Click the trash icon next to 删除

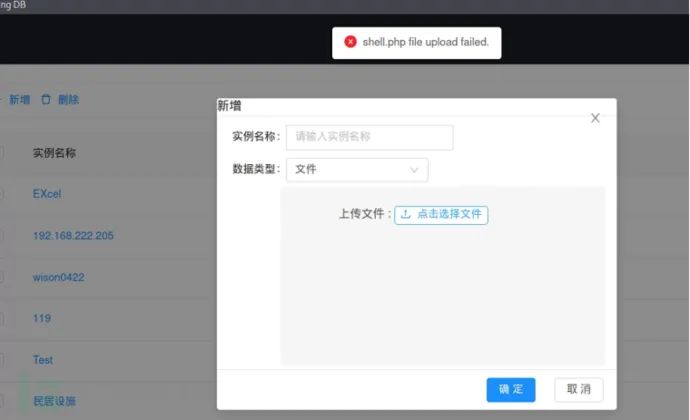coord(46,99)
